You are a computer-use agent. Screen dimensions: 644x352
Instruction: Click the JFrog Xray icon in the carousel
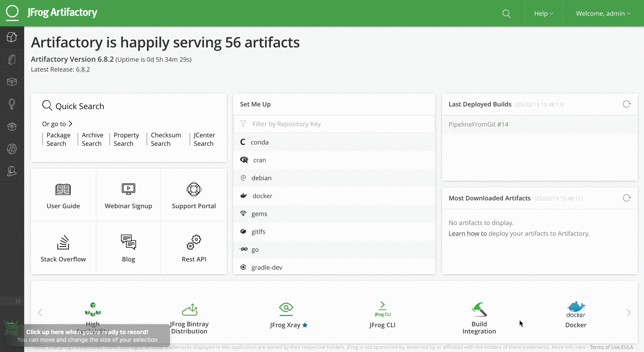tap(286, 309)
